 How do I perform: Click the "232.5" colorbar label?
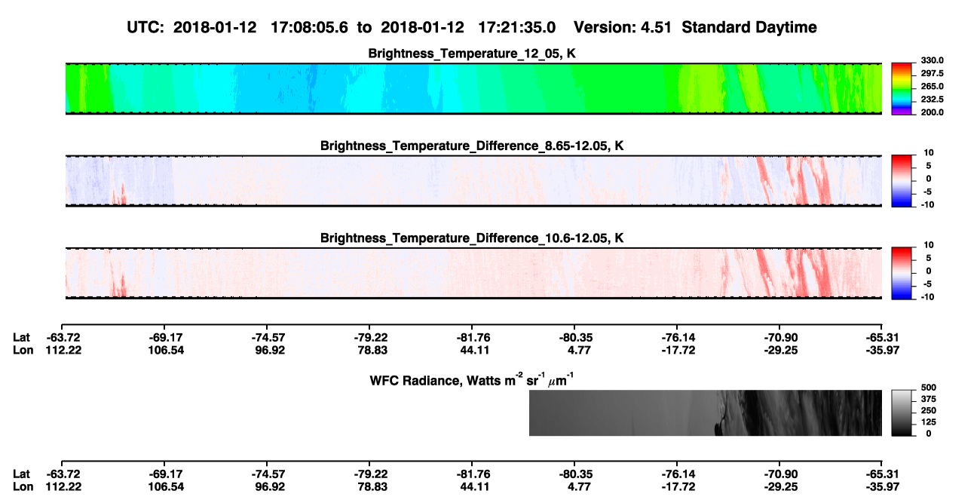point(933,99)
